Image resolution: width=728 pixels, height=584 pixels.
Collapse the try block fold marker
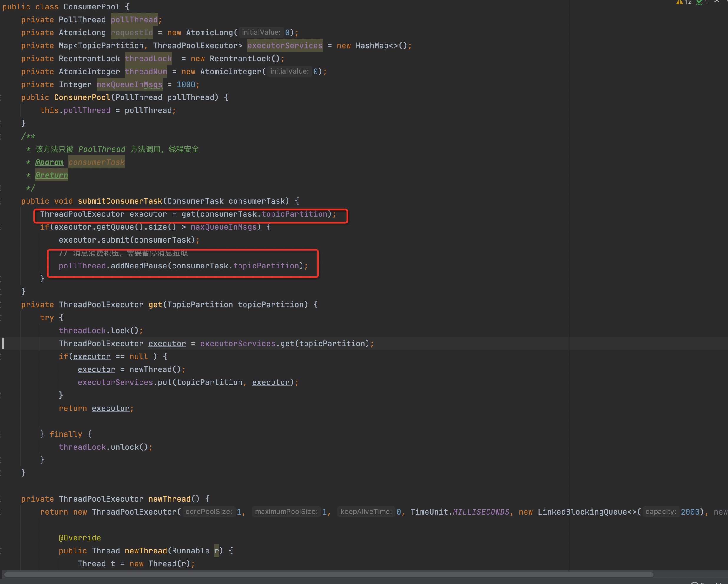pos(1,318)
